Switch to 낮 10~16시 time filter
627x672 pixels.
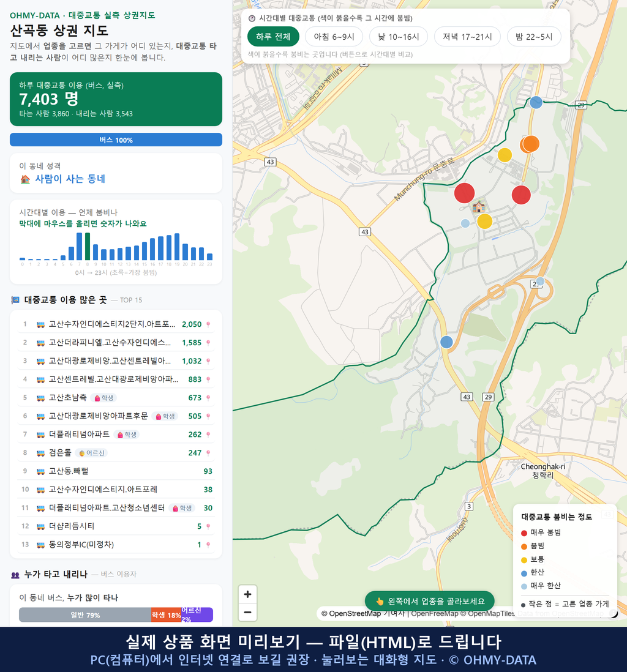(399, 37)
